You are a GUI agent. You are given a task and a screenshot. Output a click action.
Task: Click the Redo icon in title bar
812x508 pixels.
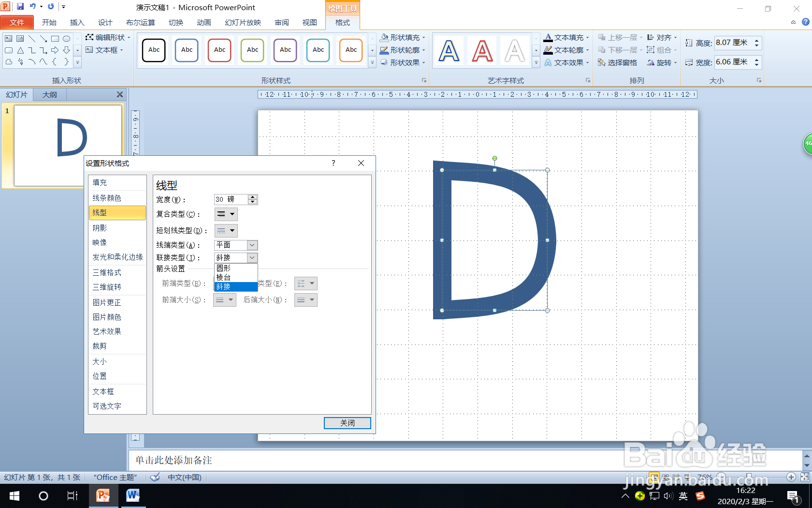[x=51, y=6]
